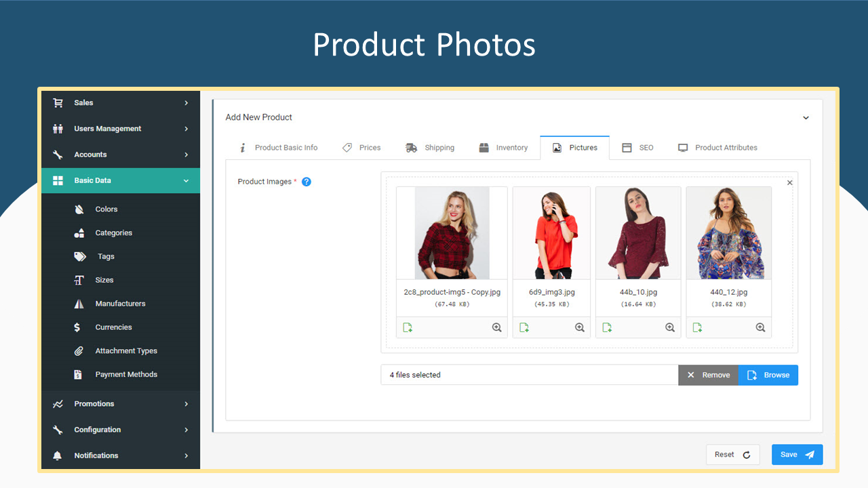Open the Product Attributes tab

pyautogui.click(x=717, y=148)
